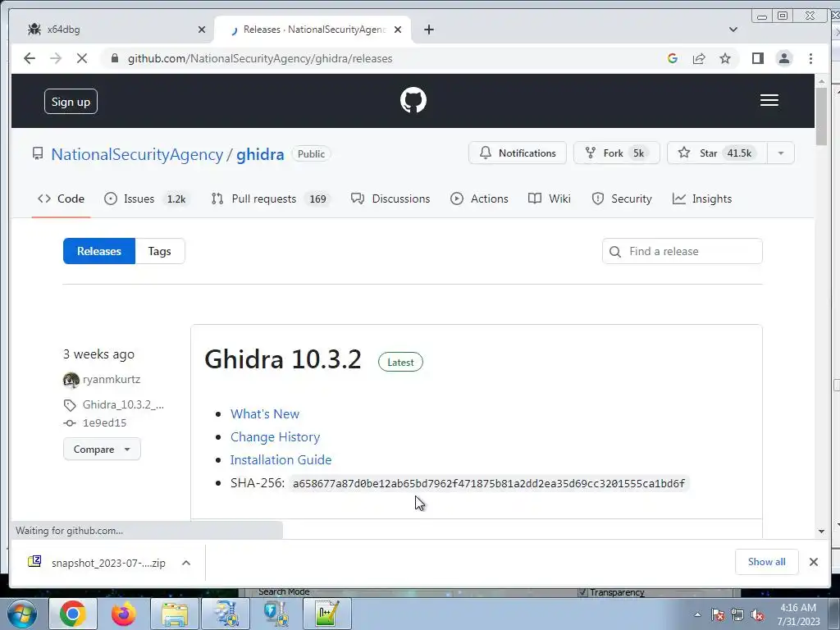840x630 pixels.
Task: Expand the tab search chevron
Action: tap(733, 30)
